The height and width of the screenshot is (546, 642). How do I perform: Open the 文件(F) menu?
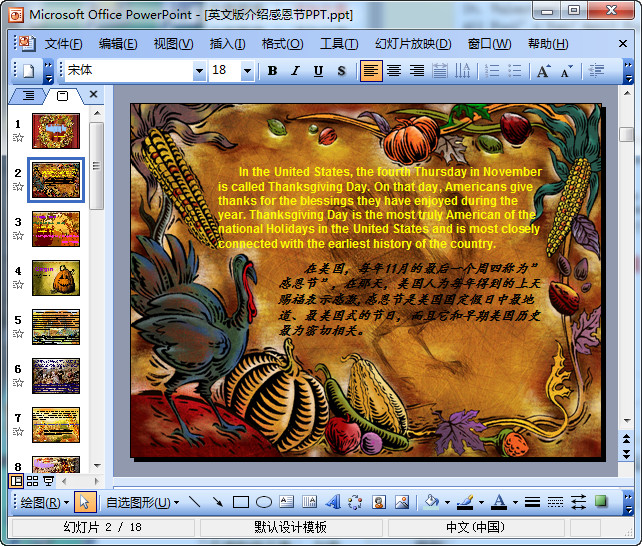pos(63,44)
